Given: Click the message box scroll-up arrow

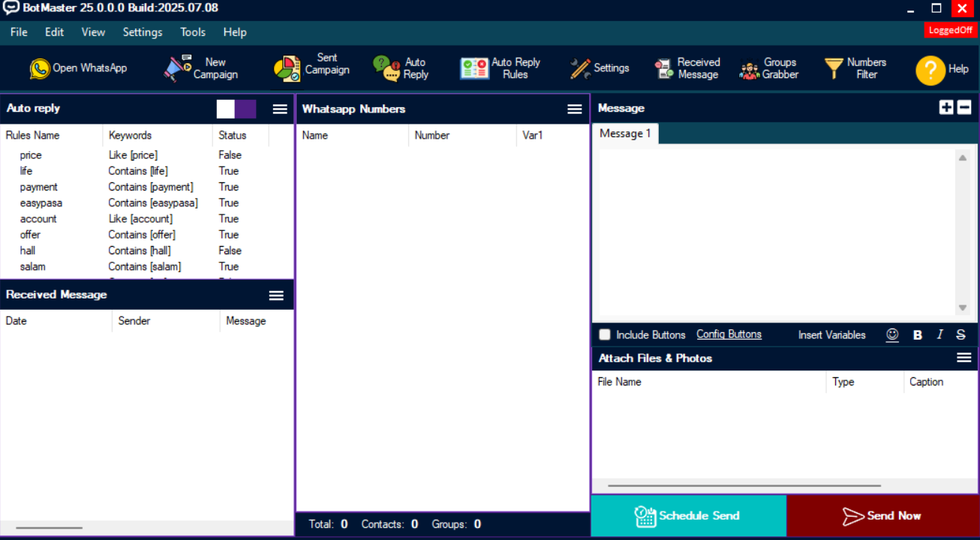Looking at the screenshot, I should click(963, 157).
